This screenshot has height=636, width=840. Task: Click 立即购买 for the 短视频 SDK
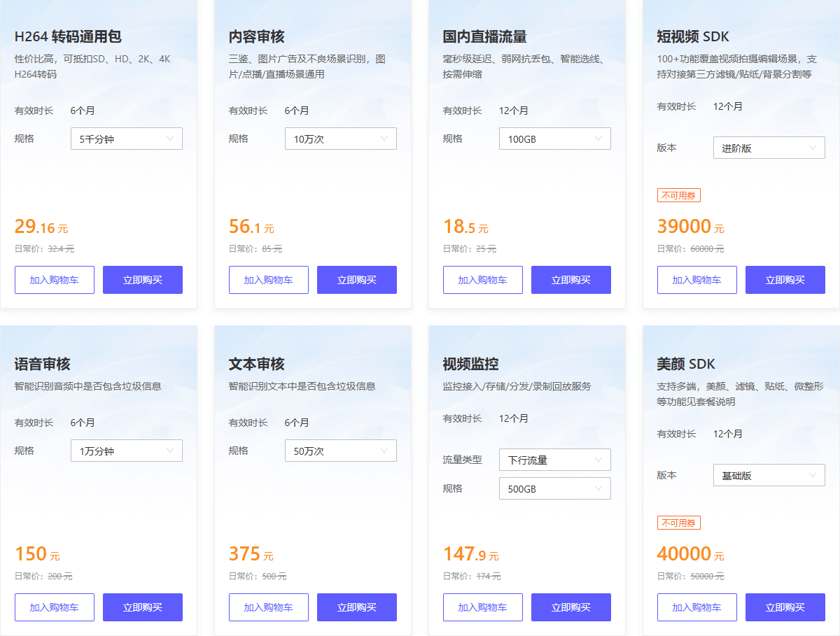(785, 279)
